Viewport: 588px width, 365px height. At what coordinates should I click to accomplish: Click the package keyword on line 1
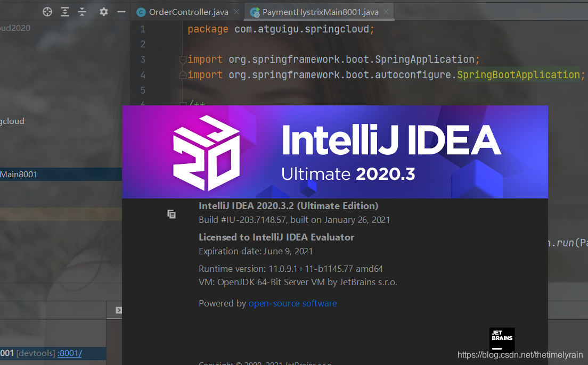click(x=208, y=29)
